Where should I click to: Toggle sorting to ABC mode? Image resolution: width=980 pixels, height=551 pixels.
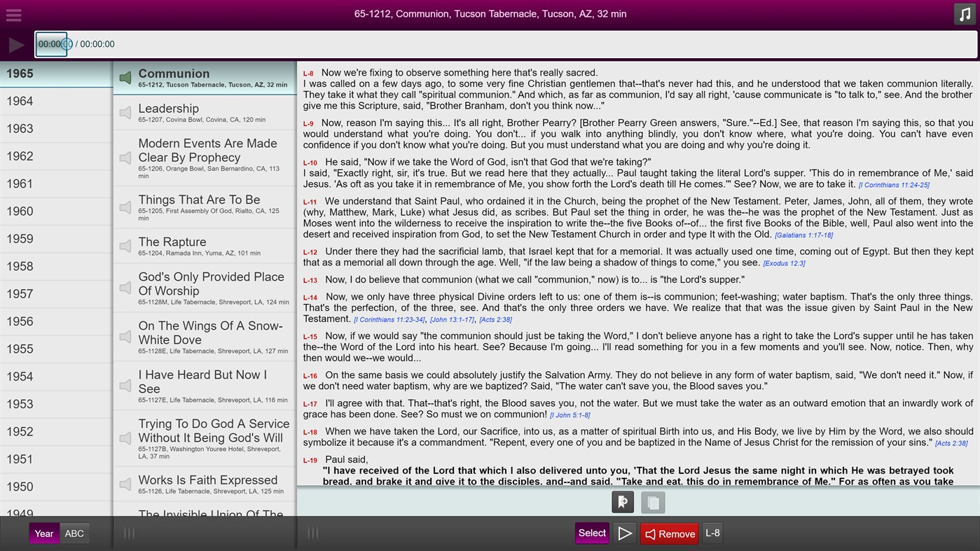point(74,533)
